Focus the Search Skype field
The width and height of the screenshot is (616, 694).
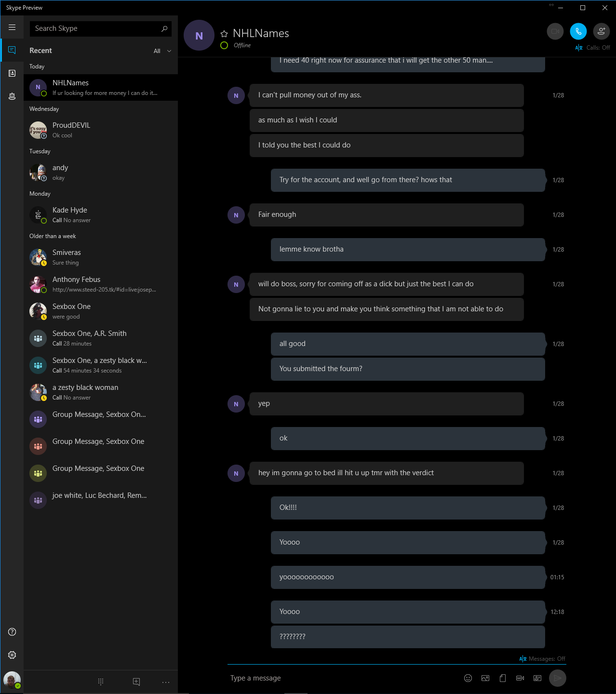click(100, 29)
